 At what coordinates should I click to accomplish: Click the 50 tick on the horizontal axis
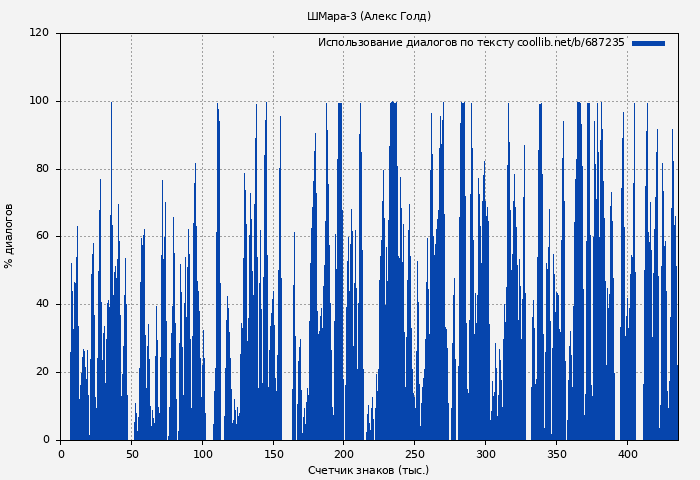[131, 453]
